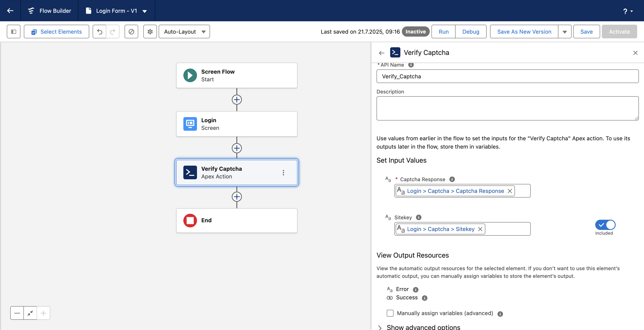Click the Login > Captcha > Sitekey pill
644x330 pixels.
(x=440, y=229)
